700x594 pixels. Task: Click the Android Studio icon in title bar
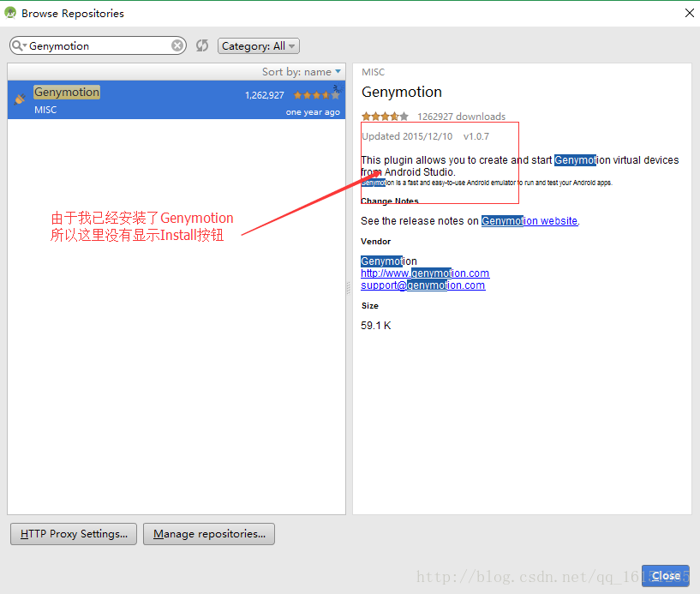click(x=10, y=13)
